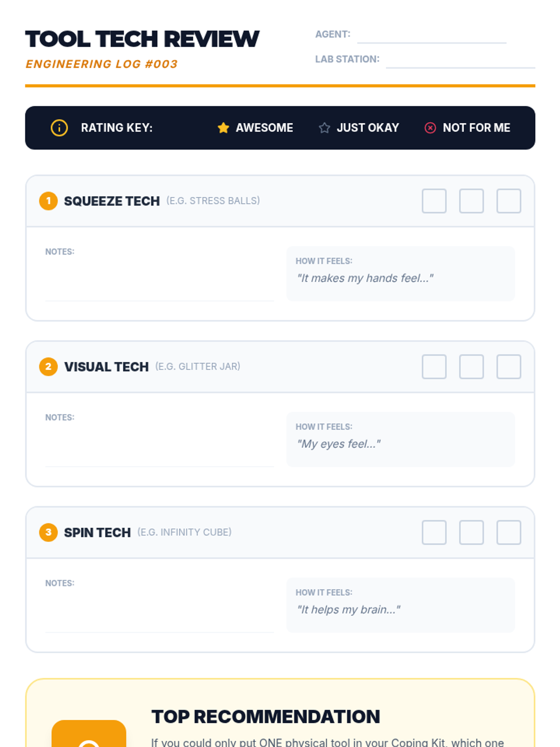Click the orange Top Recommendation icon tile

click(x=89, y=733)
